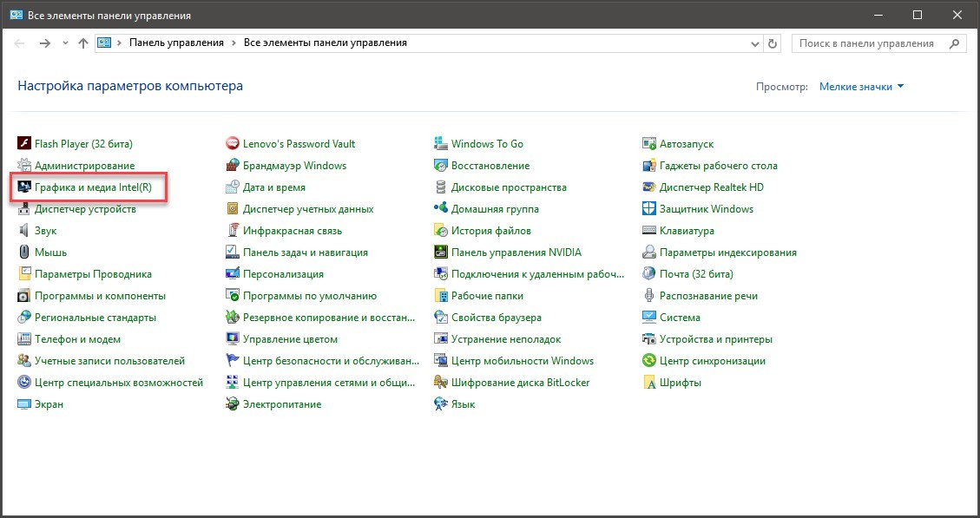Open Экран display settings link

49,404
